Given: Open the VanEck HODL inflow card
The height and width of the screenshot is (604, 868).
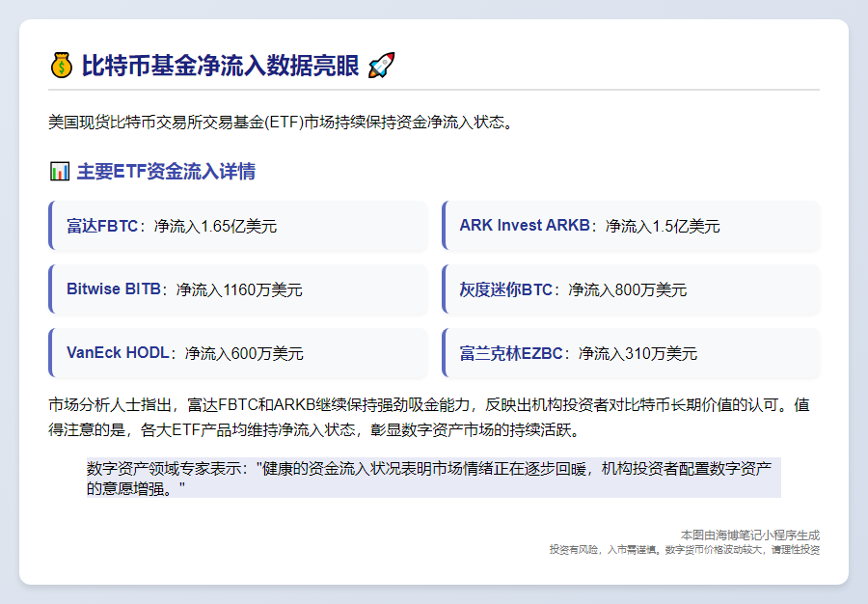Looking at the screenshot, I should (238, 353).
